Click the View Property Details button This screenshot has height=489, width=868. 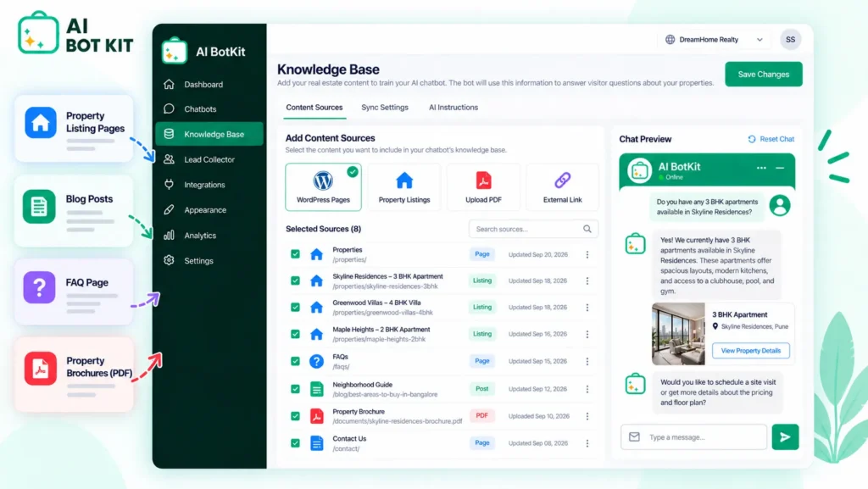(x=751, y=351)
